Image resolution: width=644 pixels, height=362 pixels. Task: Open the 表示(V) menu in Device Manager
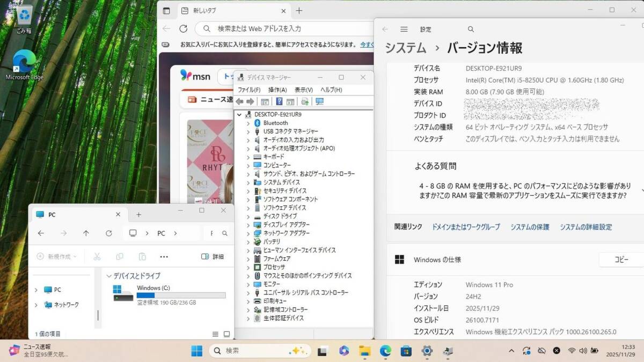click(304, 90)
